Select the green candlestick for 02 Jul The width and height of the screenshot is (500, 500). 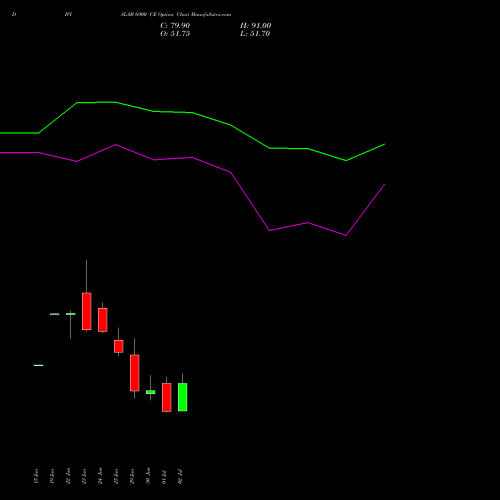click(x=183, y=397)
